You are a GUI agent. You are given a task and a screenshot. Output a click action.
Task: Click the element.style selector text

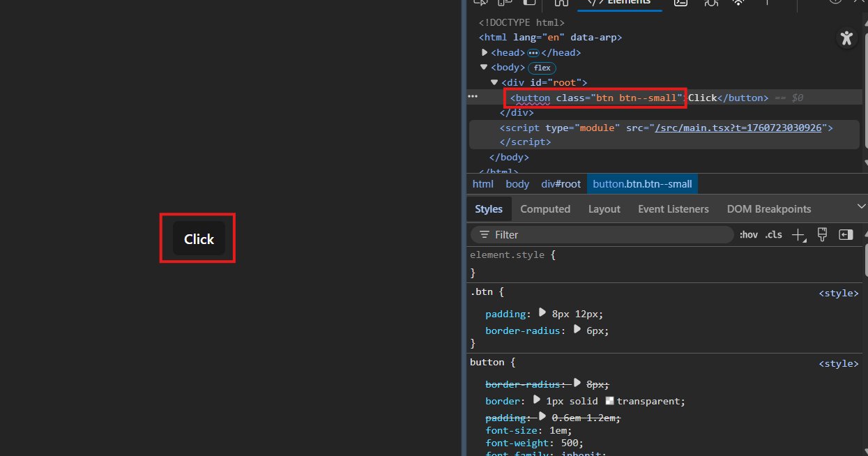(507, 255)
